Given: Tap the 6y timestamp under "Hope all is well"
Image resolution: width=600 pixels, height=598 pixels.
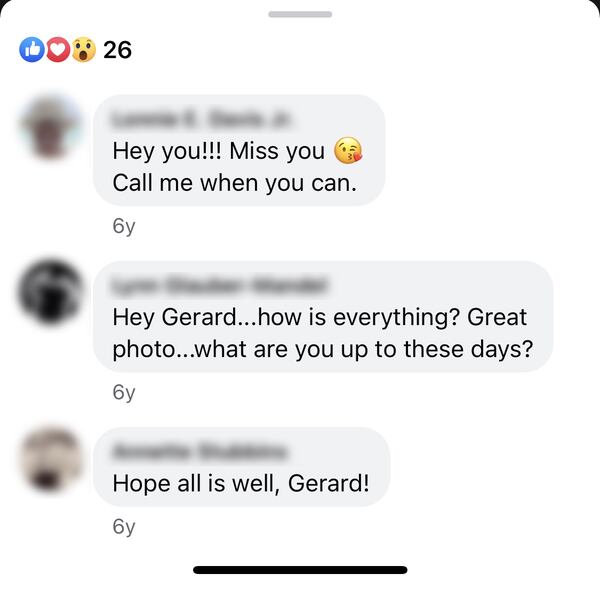Looking at the screenshot, I should tap(124, 527).
